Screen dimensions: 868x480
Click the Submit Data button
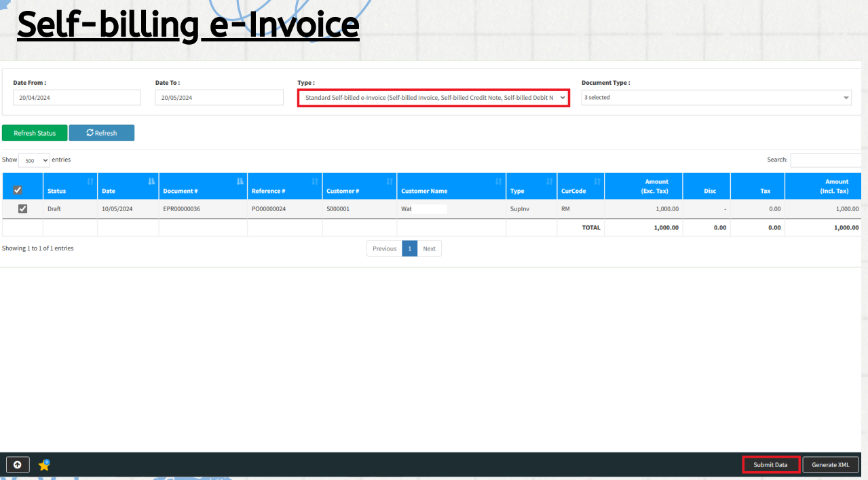coord(771,465)
